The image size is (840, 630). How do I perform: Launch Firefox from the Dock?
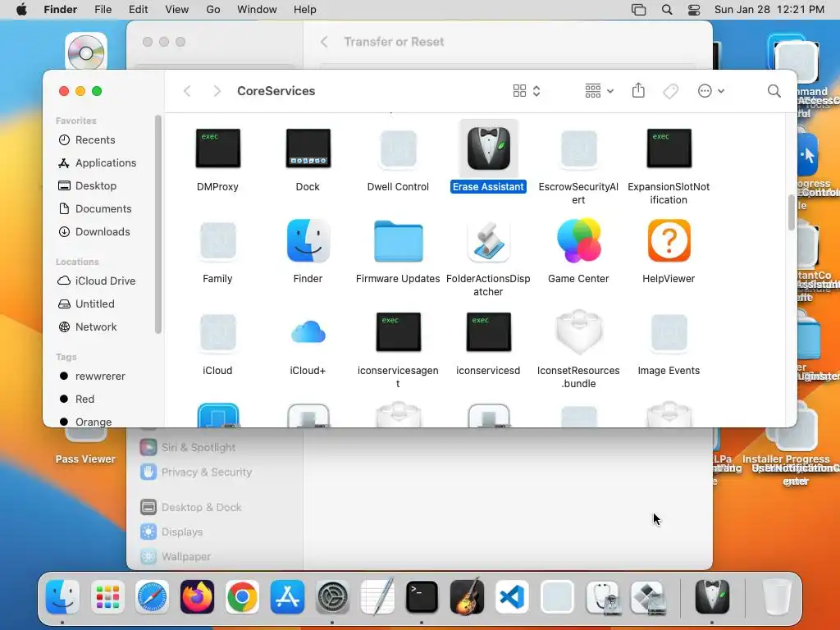197,596
